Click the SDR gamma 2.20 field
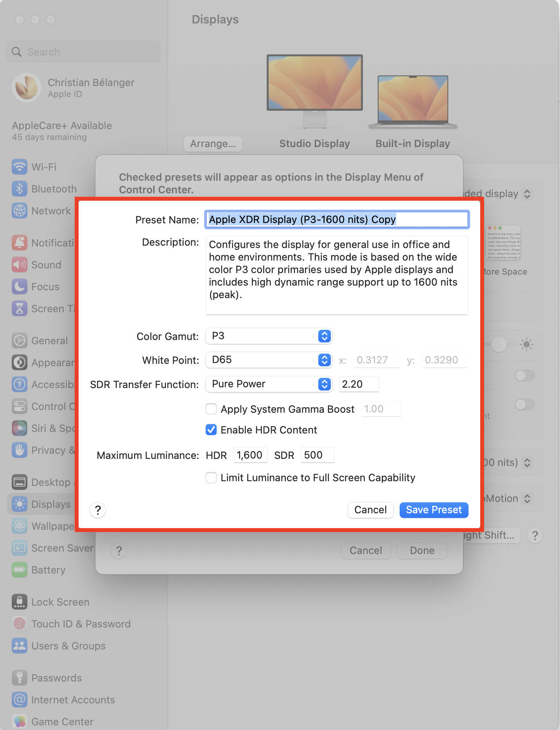The width and height of the screenshot is (560, 730). 359,384
